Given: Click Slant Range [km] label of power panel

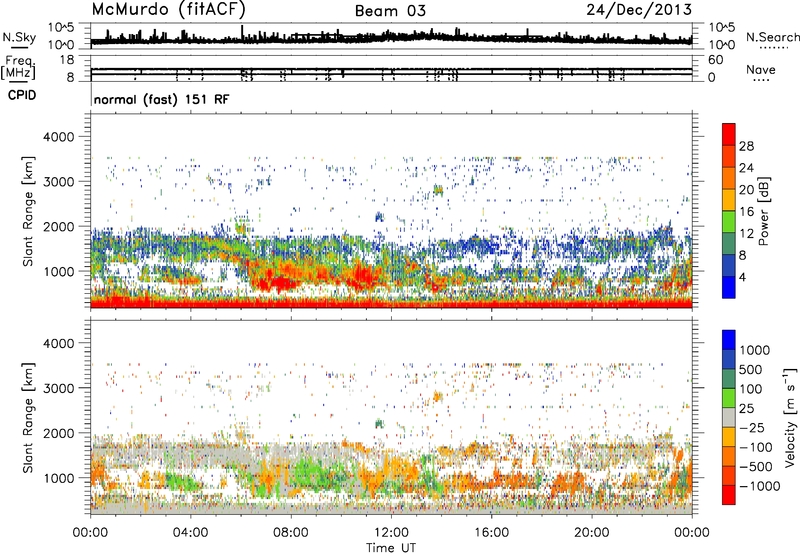Looking at the screenshot, I should click(28, 211).
